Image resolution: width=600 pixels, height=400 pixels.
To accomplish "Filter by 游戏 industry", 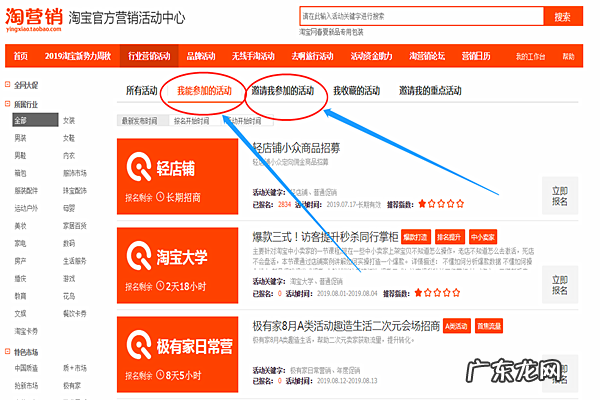I will point(69,279).
